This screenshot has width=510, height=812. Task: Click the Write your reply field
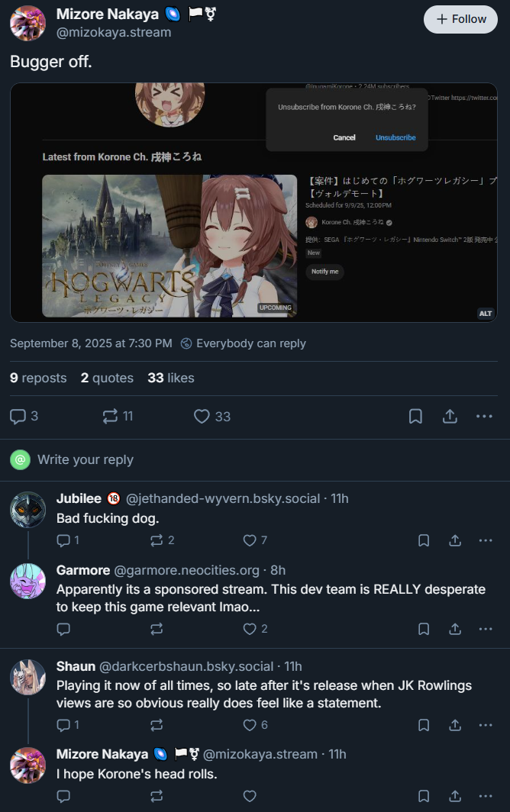click(255, 460)
